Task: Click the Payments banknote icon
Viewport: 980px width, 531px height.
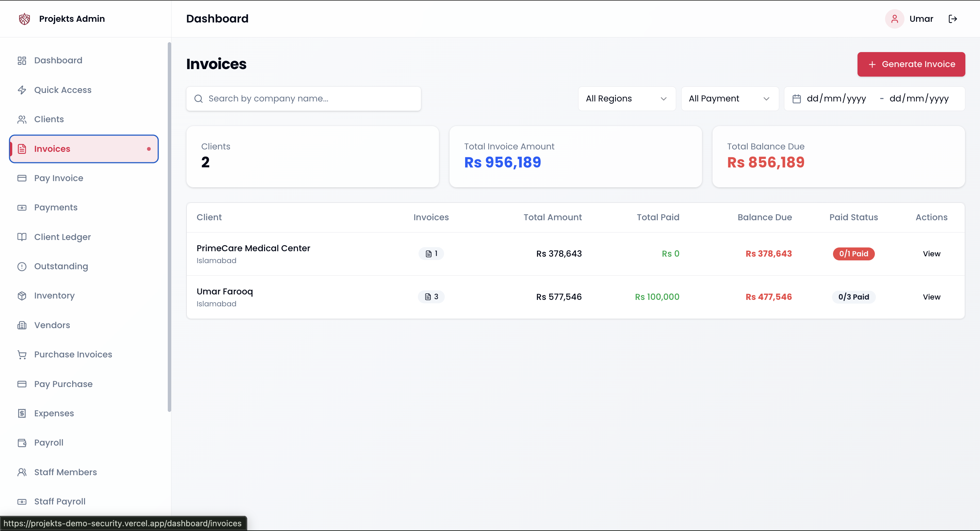Action: (22, 207)
